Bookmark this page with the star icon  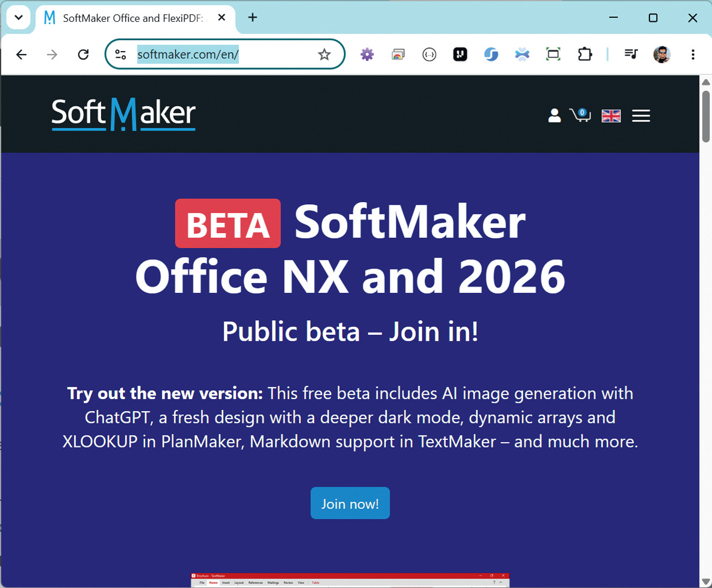[324, 54]
